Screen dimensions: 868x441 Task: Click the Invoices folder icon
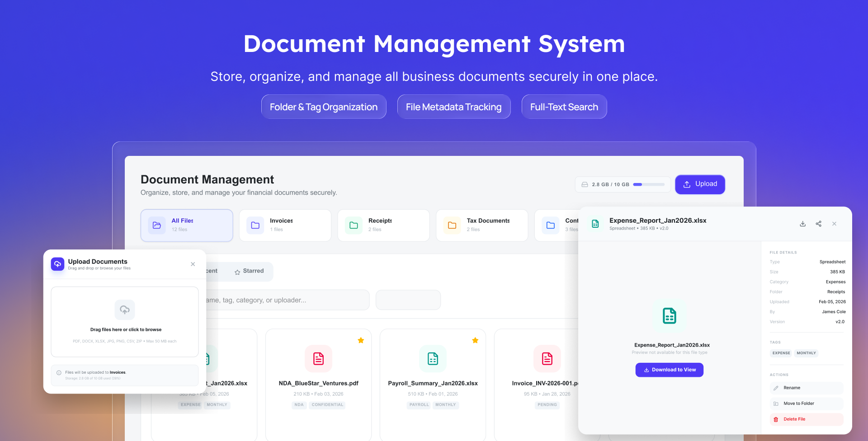pos(255,225)
